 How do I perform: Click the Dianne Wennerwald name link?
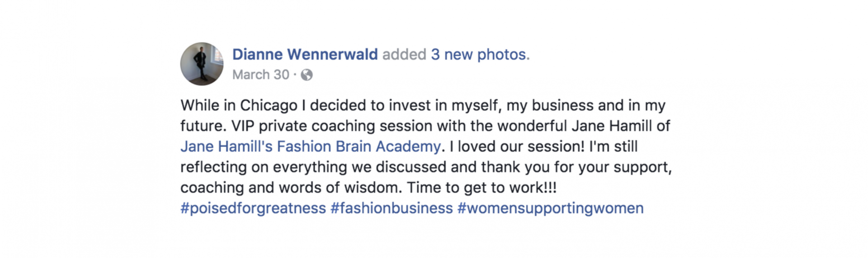pyautogui.click(x=305, y=55)
